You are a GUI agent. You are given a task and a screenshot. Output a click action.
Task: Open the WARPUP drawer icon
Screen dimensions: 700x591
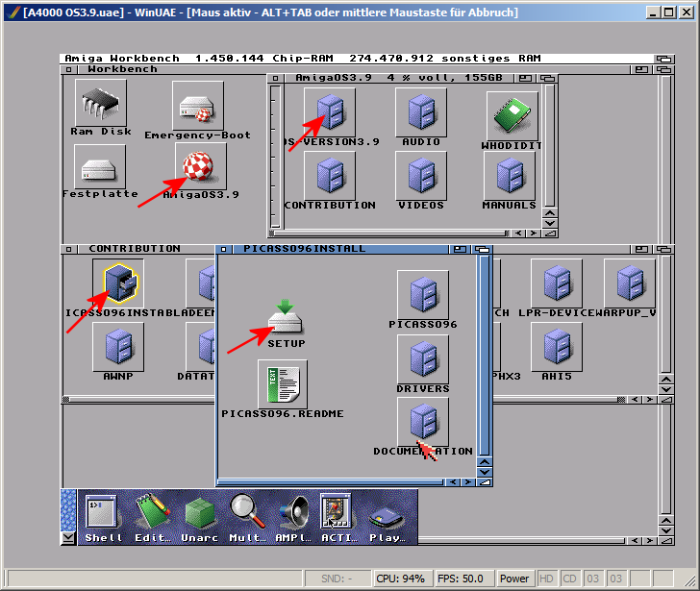coord(630,283)
